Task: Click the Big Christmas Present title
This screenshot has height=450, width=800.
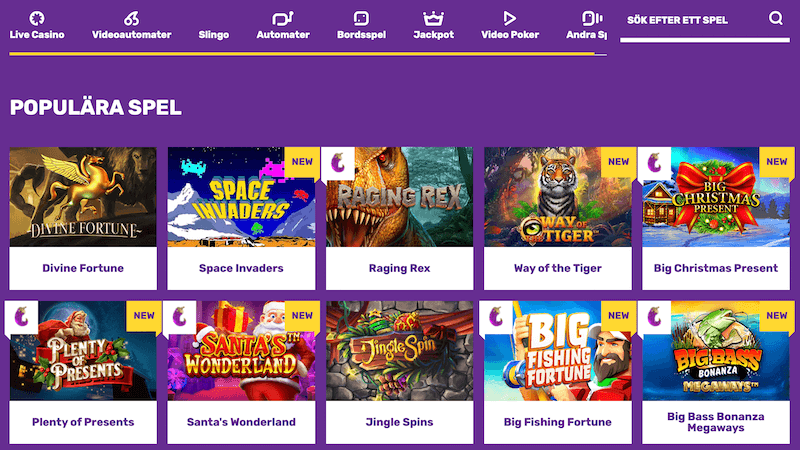Action: (x=716, y=268)
